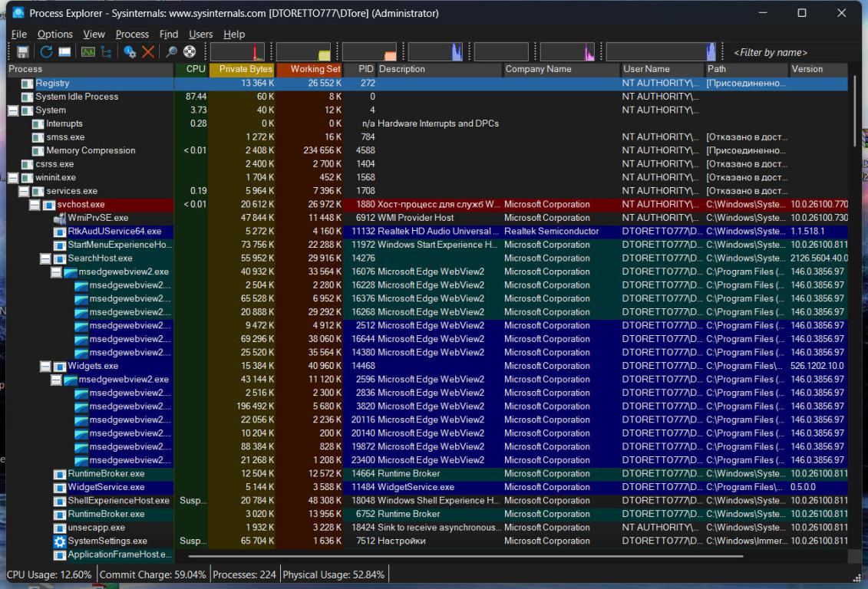Collapse the System process tree node
This screenshot has height=589, width=868.
click(x=13, y=110)
